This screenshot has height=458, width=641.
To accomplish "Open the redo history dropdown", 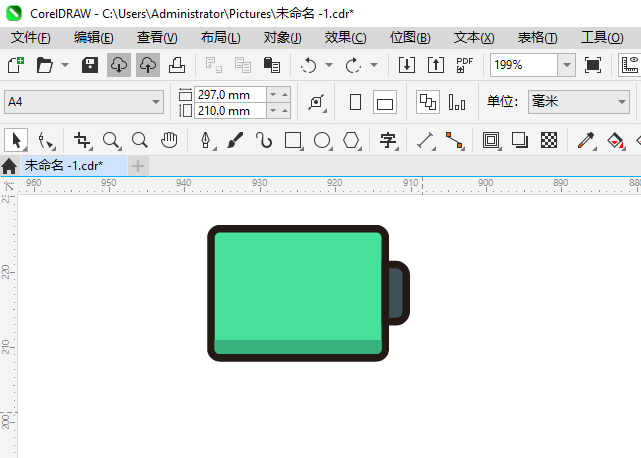I will (374, 65).
